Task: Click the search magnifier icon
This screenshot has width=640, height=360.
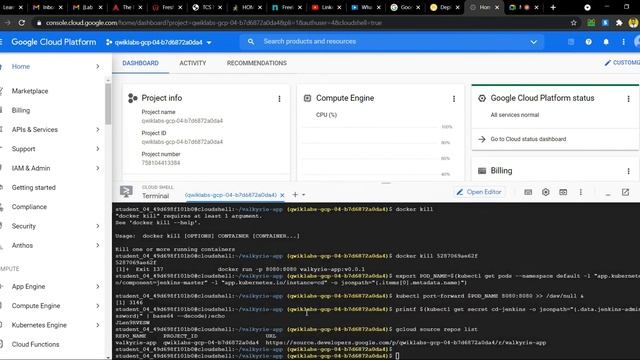Action: pos(251,42)
